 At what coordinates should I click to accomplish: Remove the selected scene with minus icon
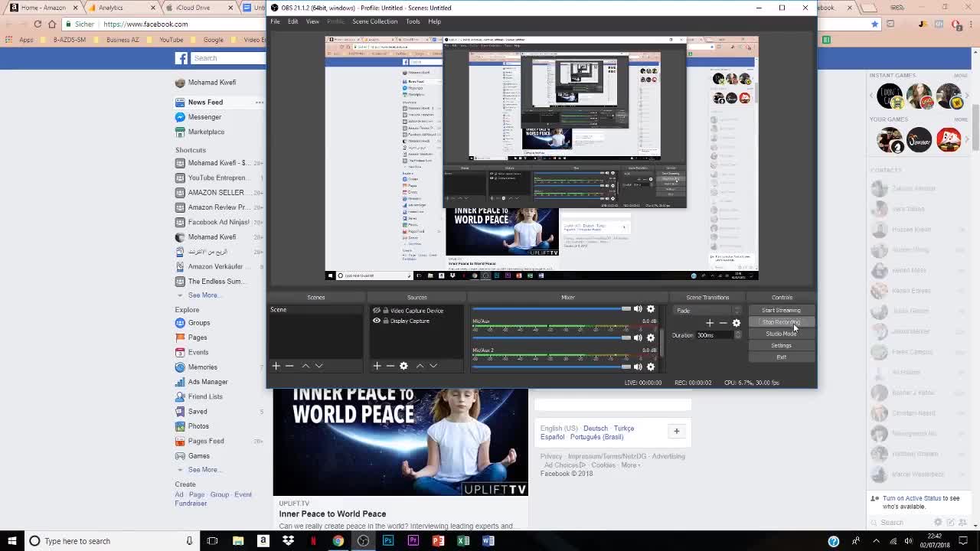(x=289, y=366)
